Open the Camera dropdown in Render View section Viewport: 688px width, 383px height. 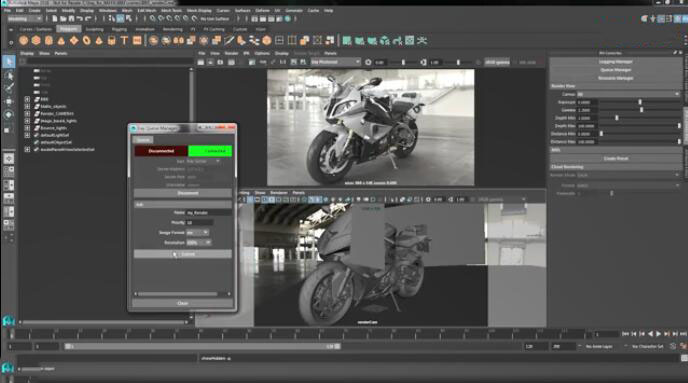click(628, 94)
